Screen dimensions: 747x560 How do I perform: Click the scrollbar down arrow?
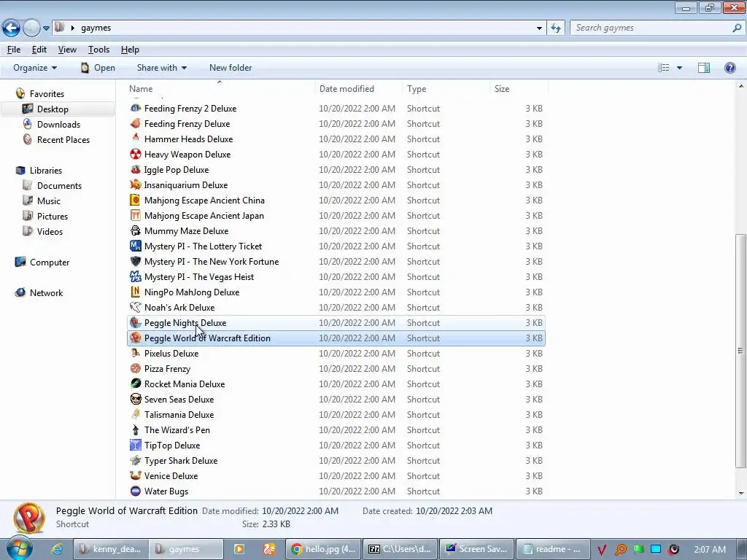pos(740,494)
